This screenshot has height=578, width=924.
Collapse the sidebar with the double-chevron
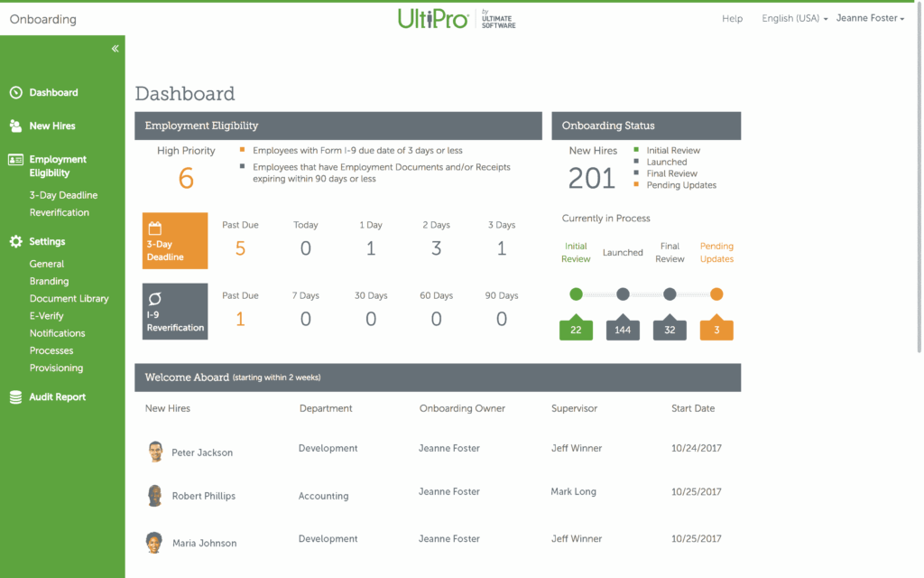click(x=114, y=49)
